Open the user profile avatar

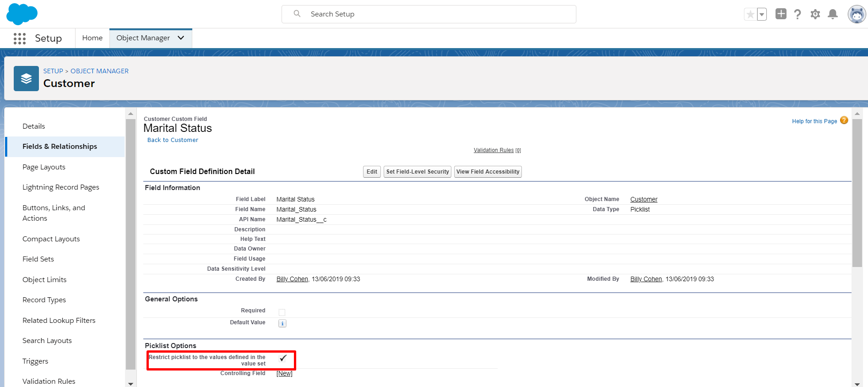tap(857, 14)
